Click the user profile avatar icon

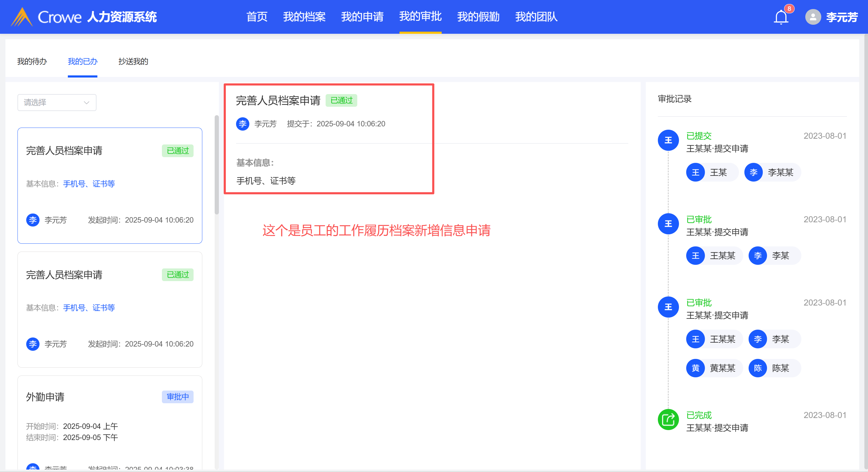pos(813,17)
